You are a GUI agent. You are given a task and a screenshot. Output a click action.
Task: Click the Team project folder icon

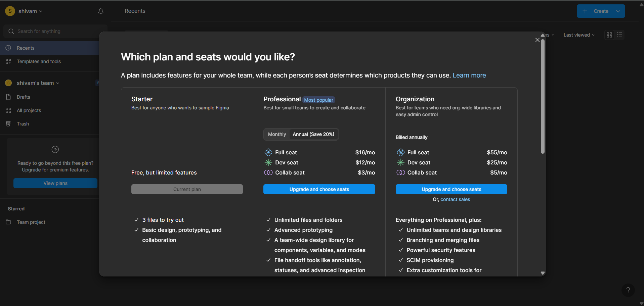[8, 222]
